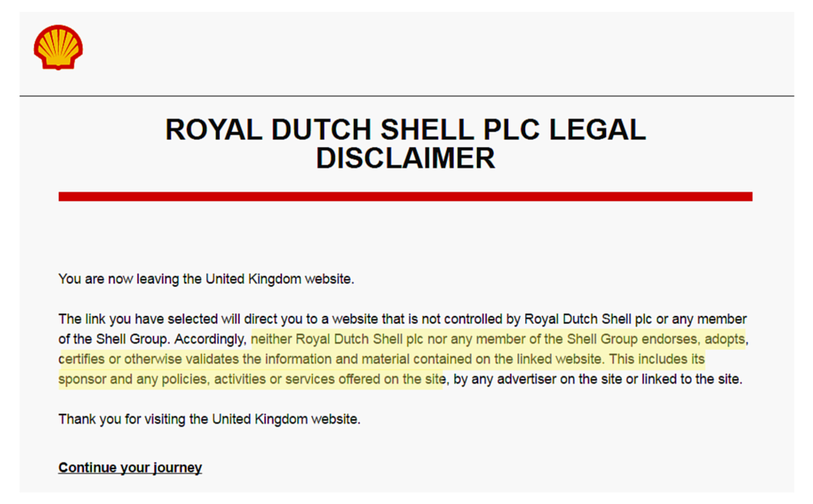
Task: Click the thin gray line below the logo
Action: pyautogui.click(x=406, y=96)
